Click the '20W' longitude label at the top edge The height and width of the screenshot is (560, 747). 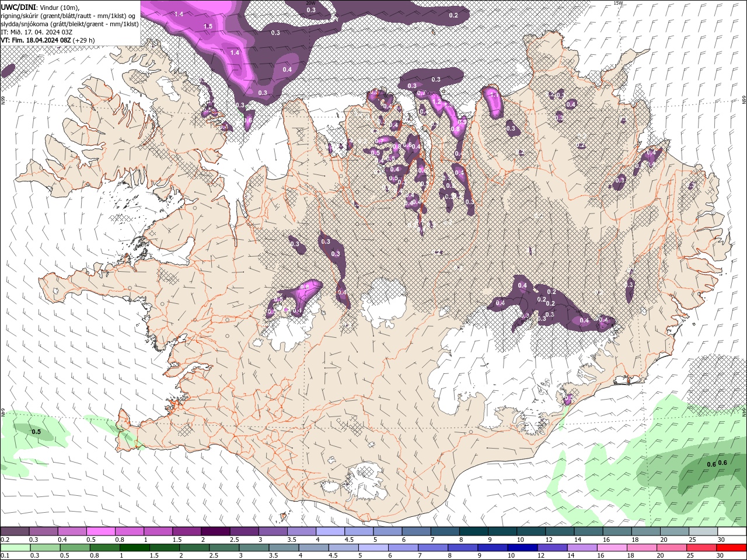click(x=310, y=3)
